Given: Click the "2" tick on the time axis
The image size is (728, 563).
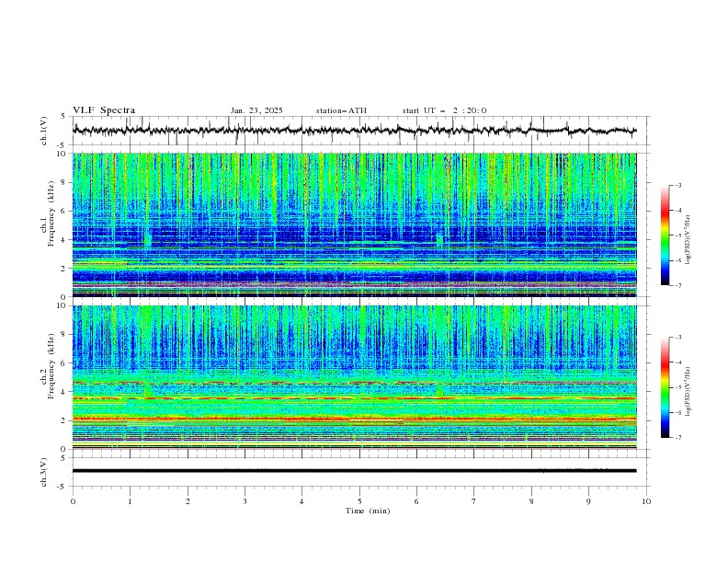Looking at the screenshot, I should coord(188,501).
